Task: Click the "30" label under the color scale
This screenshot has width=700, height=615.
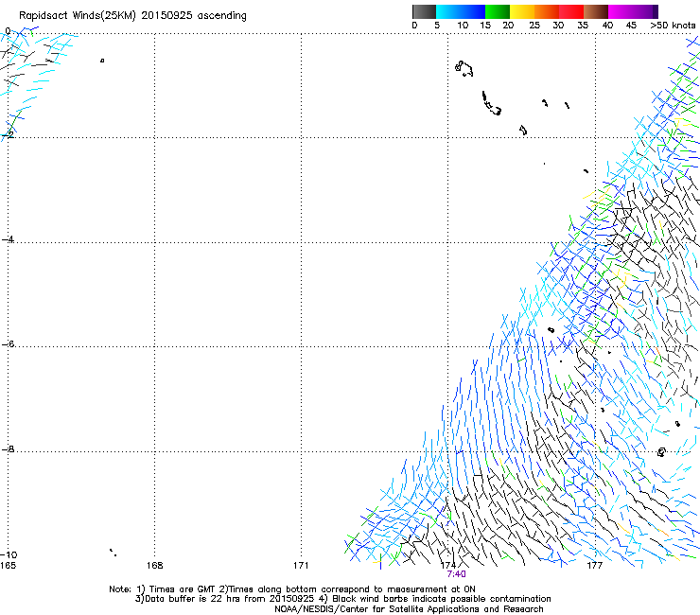Action: pyautogui.click(x=558, y=26)
